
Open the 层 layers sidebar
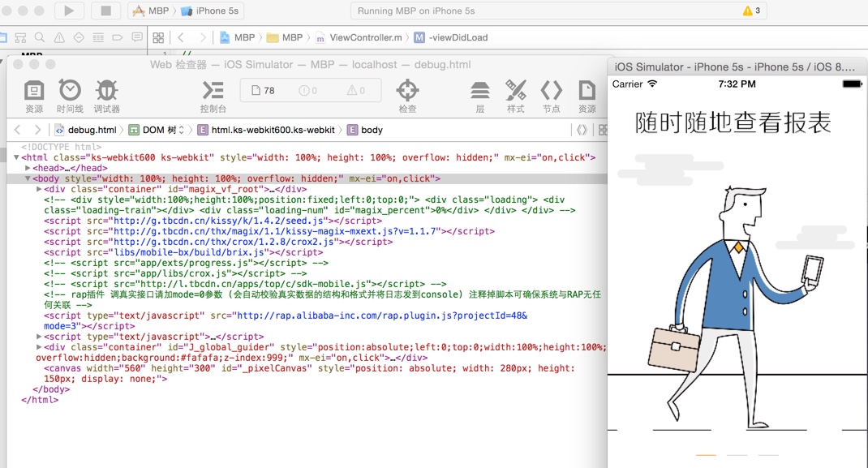480,97
